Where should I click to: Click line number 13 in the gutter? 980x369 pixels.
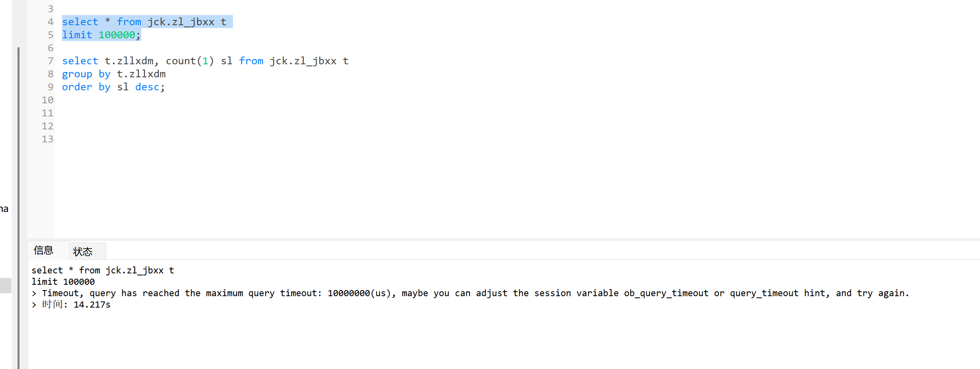click(x=48, y=139)
